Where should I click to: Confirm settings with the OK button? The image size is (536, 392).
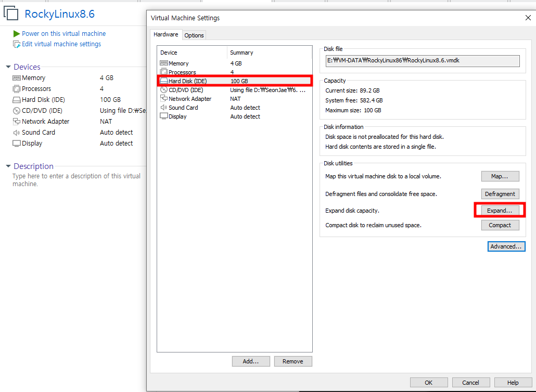click(x=429, y=383)
